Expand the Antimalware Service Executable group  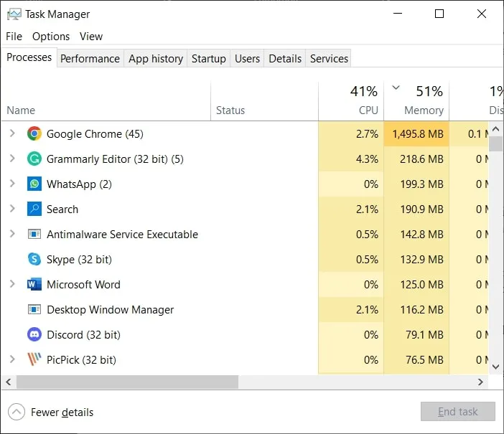click(x=12, y=235)
